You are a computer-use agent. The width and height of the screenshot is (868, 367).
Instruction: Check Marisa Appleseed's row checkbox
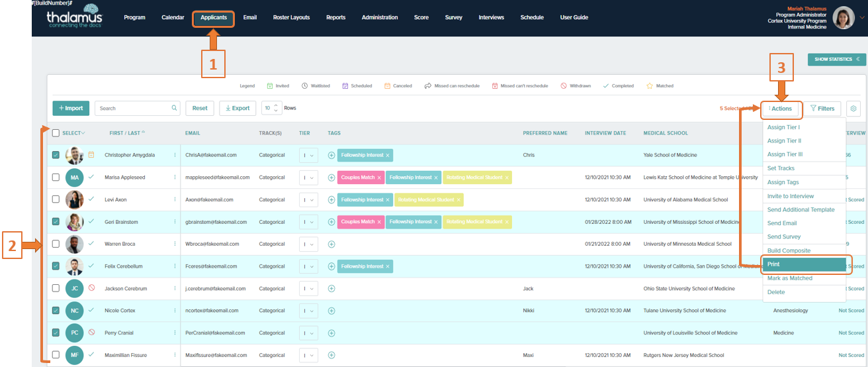[x=56, y=178]
